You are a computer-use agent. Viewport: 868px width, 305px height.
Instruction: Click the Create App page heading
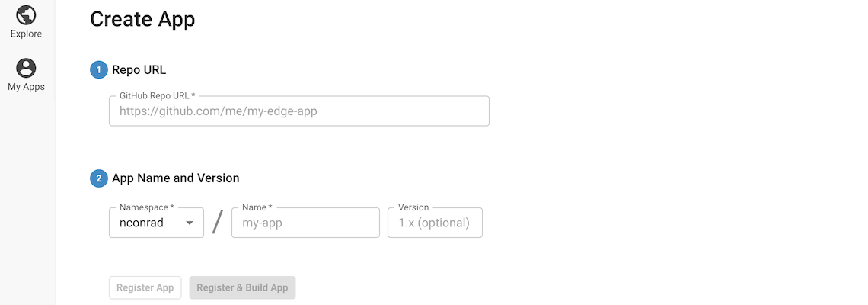142,19
